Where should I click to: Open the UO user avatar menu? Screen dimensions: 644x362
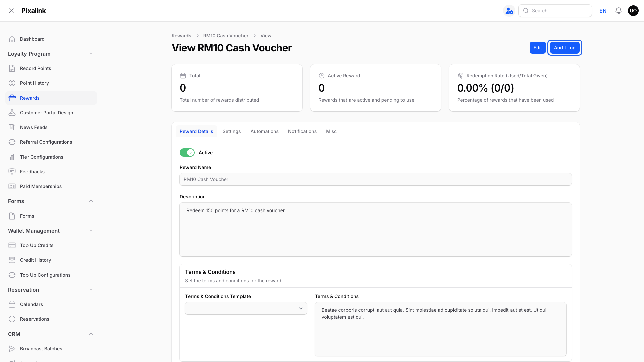pos(633,11)
